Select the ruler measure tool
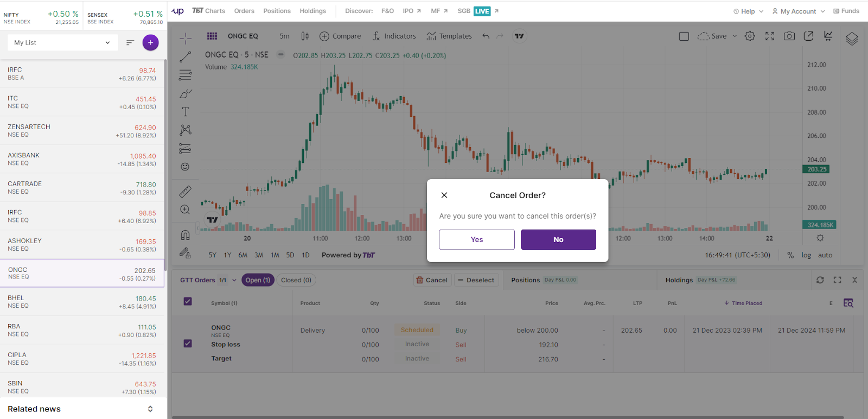This screenshot has width=868, height=419. pos(186,192)
